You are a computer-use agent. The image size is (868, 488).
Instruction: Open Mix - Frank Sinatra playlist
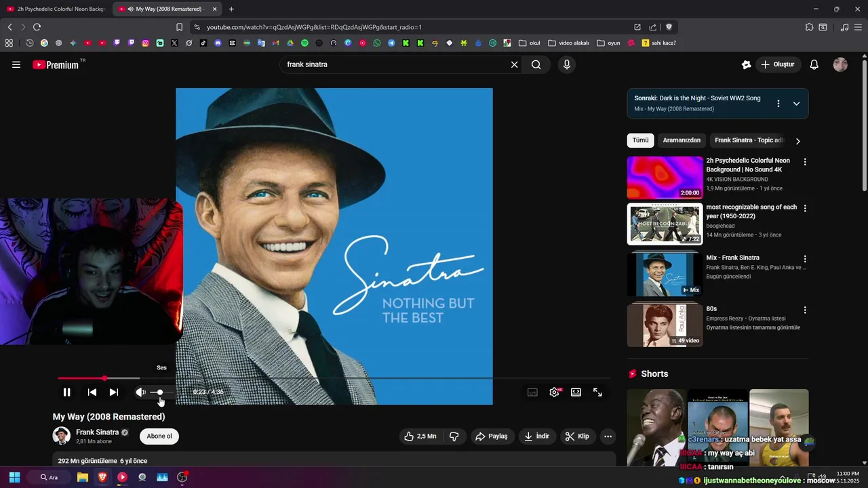pos(665,274)
